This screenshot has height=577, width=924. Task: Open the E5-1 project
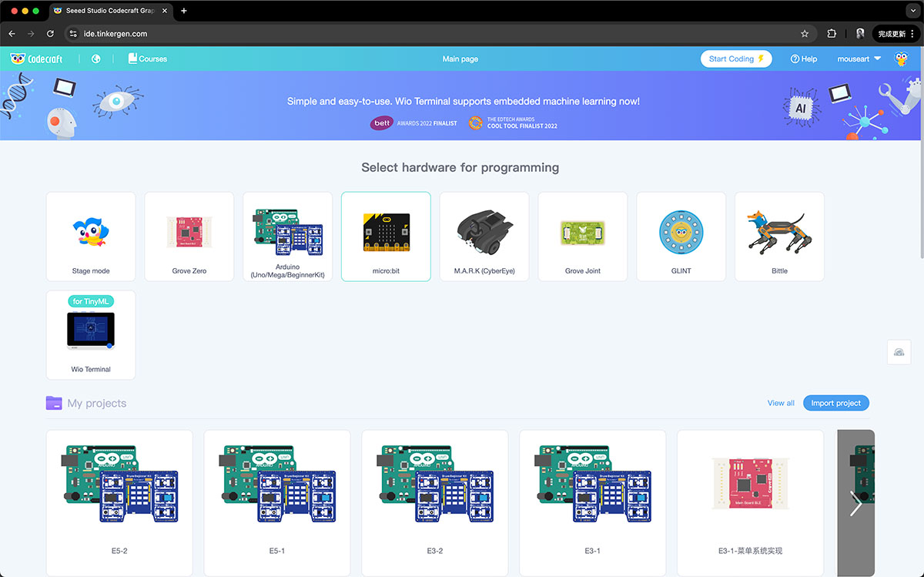[277, 503]
